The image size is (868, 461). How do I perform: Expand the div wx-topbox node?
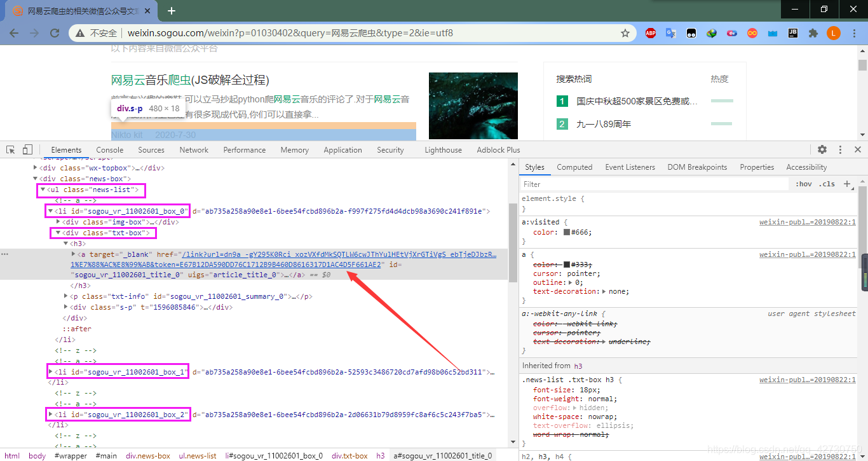point(36,168)
